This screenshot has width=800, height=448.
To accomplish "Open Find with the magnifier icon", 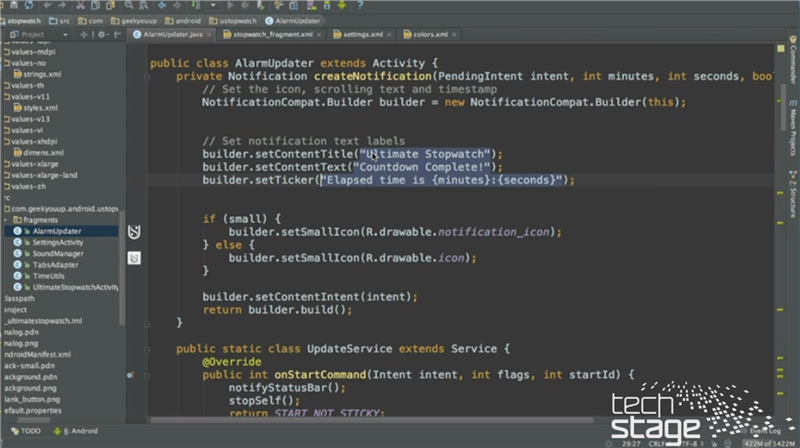I will (x=129, y=5).
